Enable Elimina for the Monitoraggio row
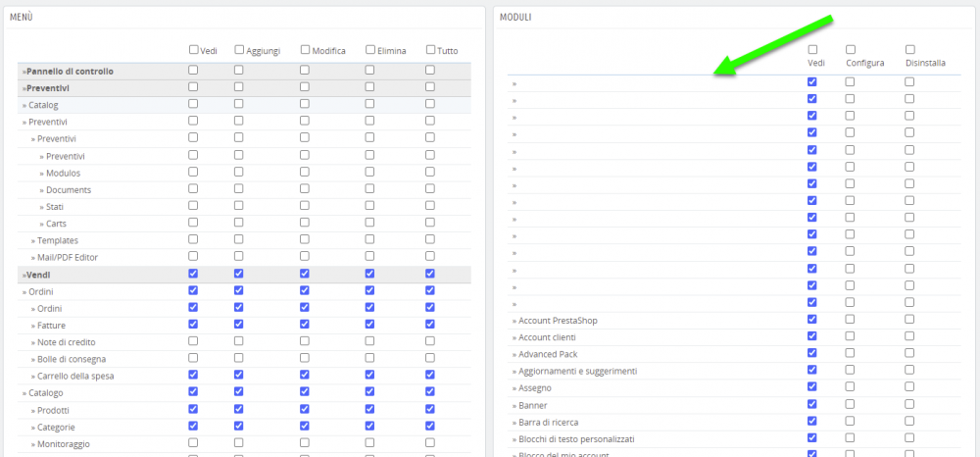Image resolution: width=980 pixels, height=457 pixels. pyautogui.click(x=370, y=442)
